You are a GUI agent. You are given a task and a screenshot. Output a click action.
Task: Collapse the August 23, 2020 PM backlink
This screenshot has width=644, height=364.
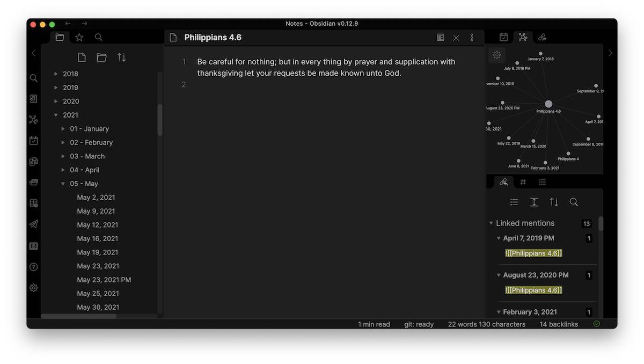click(499, 275)
